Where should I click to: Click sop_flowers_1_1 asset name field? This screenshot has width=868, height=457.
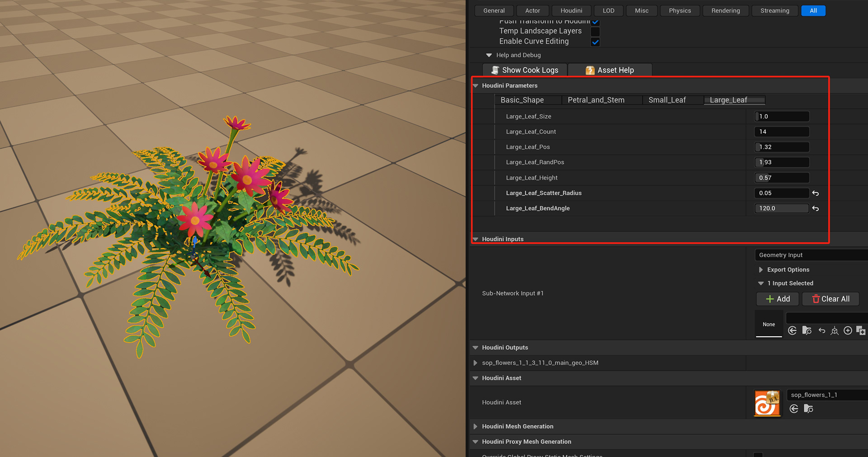827,395
